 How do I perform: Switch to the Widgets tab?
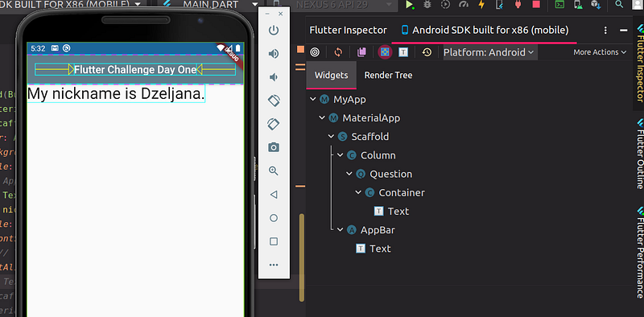[x=331, y=75]
